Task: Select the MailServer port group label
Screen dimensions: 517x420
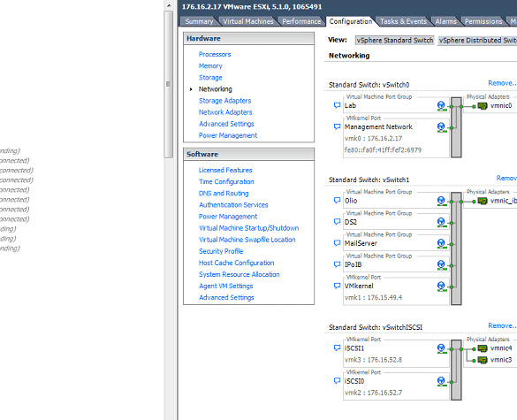Action: (361, 243)
